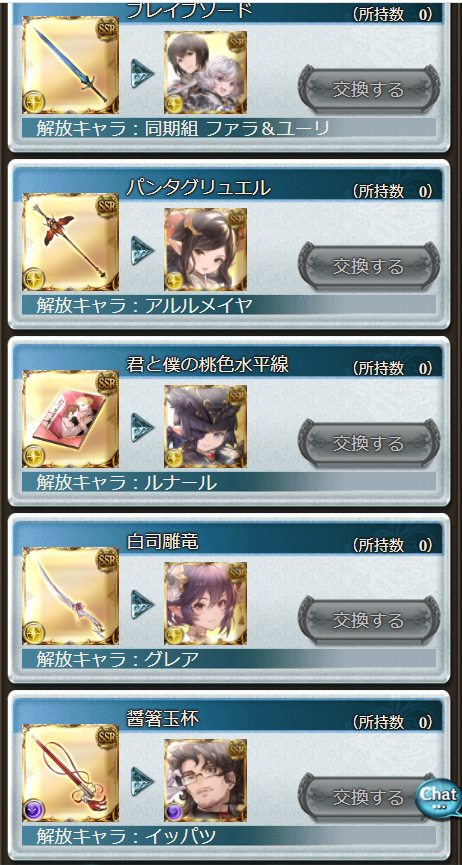Open the 醬箸玉杯 red chopsticks weapon icon
The height and width of the screenshot is (865, 462).
point(70,773)
